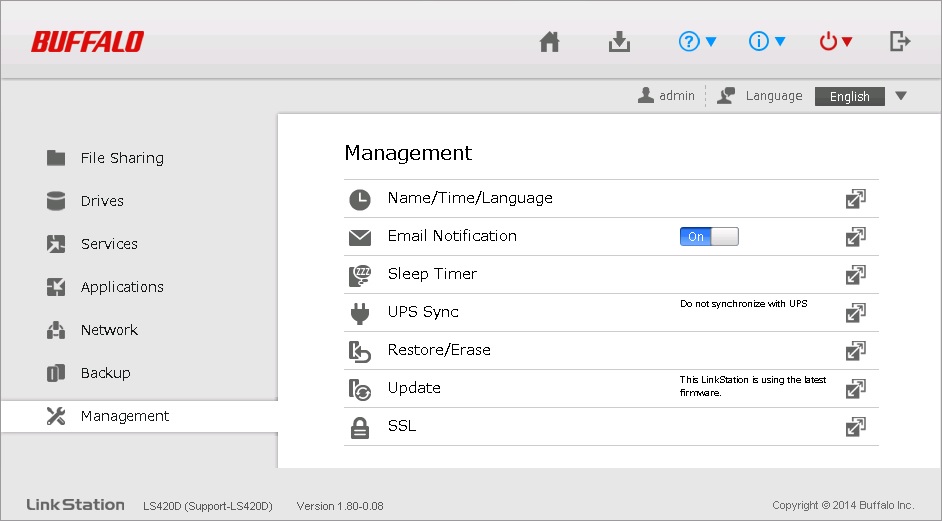Click the Email Notification label
942x521 pixels.
pyautogui.click(x=452, y=236)
